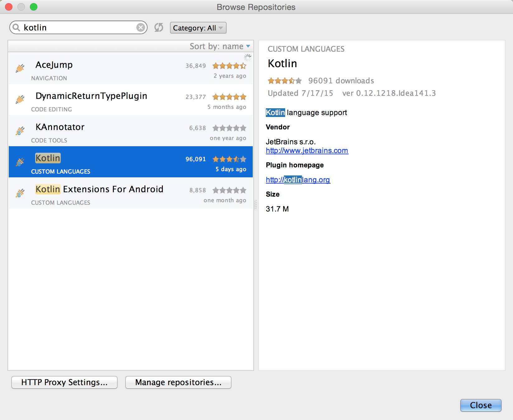Click the 'Updated 7/17/15' text
This screenshot has width=513, height=420.
pyautogui.click(x=300, y=93)
